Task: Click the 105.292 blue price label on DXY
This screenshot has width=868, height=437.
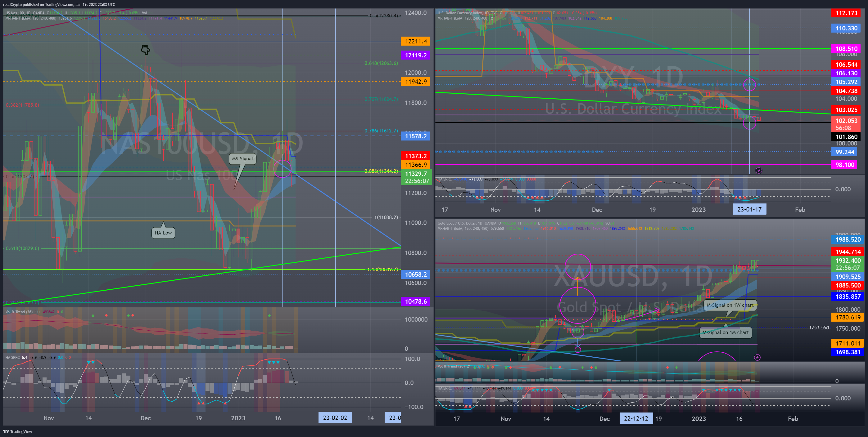Action: (x=846, y=82)
